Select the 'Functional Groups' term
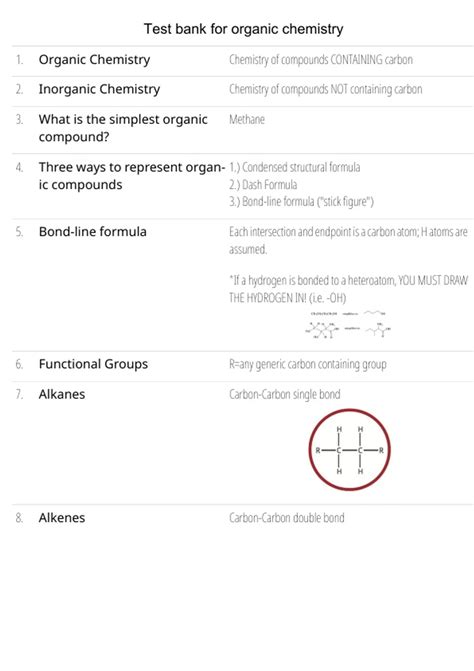The image size is (474, 671). [x=93, y=364]
